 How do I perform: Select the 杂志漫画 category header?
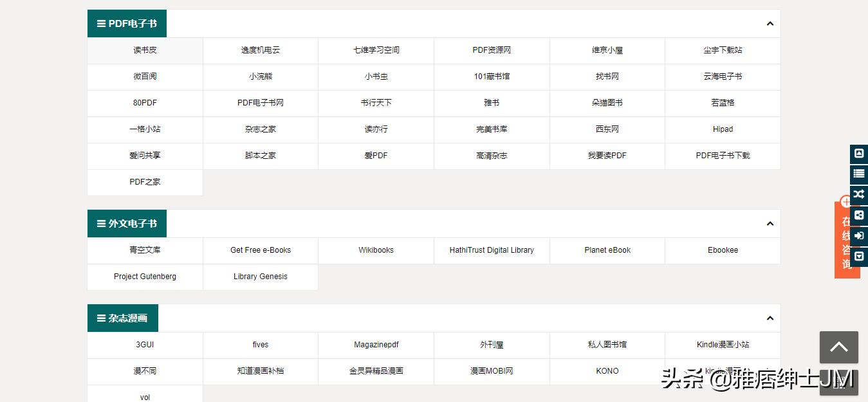122,318
